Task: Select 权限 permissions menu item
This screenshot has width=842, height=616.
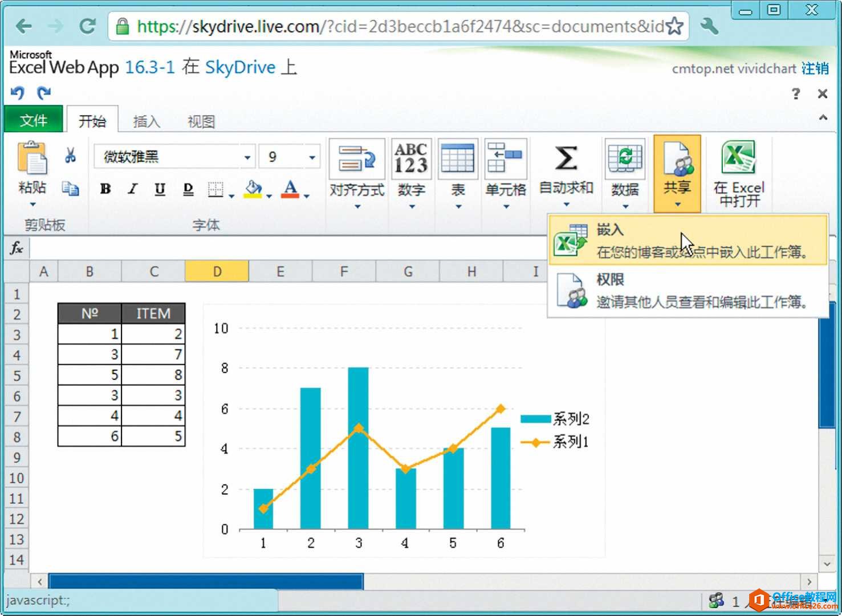Action: (x=689, y=291)
